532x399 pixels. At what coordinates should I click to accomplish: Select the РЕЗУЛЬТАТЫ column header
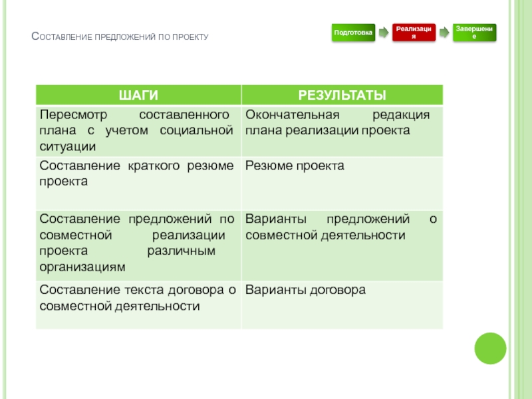pyautogui.click(x=342, y=95)
